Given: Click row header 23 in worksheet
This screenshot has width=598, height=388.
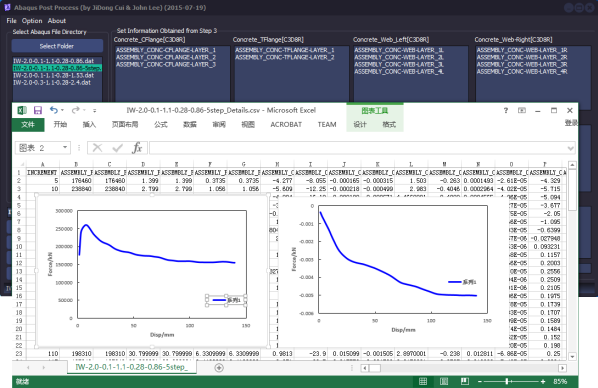Looking at the screenshot, I should pos(19,354).
